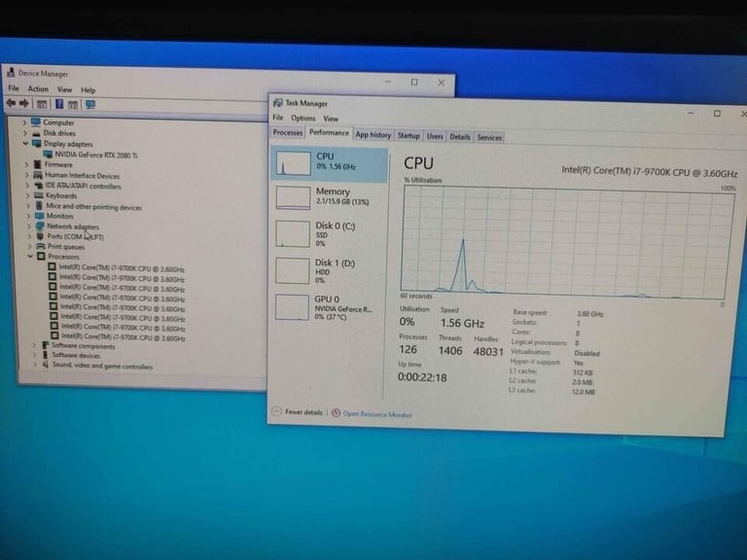Image resolution: width=747 pixels, height=560 pixels.
Task: Select the Network adapters category
Action: pyautogui.click(x=73, y=227)
